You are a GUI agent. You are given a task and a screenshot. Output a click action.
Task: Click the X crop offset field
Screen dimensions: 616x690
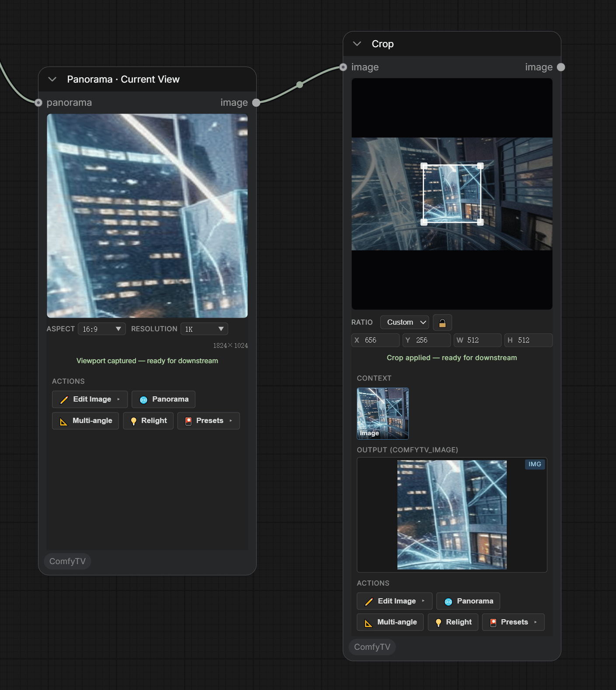(x=376, y=340)
